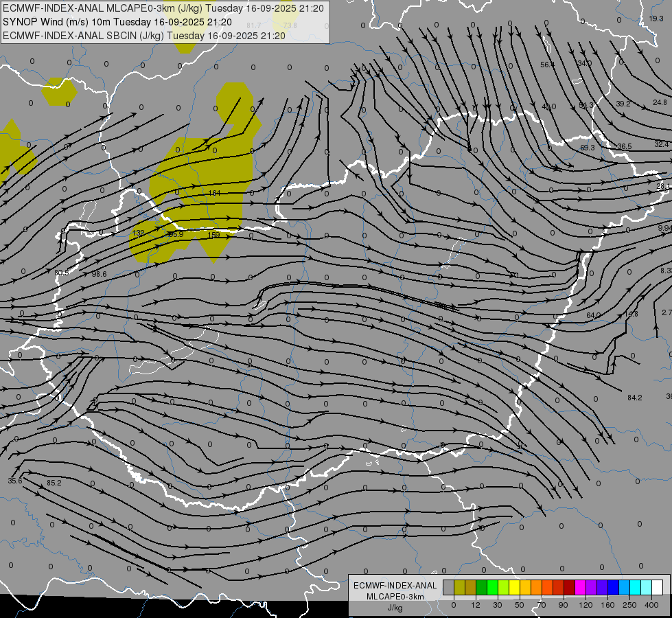Click the map value '159'
672x618 pixels.
213,235
